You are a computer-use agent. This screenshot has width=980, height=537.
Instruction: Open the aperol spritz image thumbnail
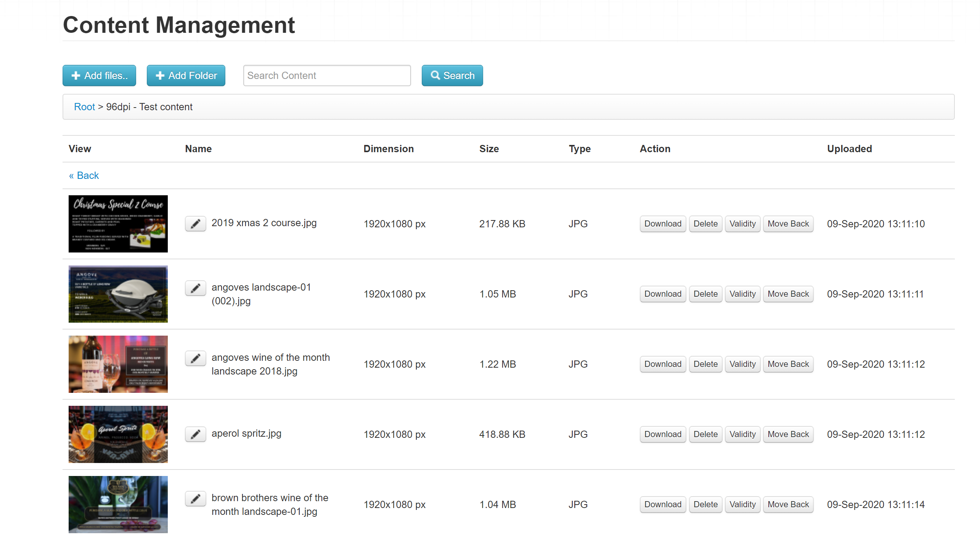point(118,434)
